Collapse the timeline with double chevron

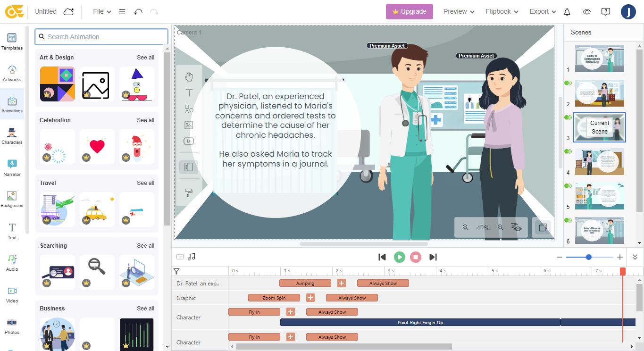point(635,257)
